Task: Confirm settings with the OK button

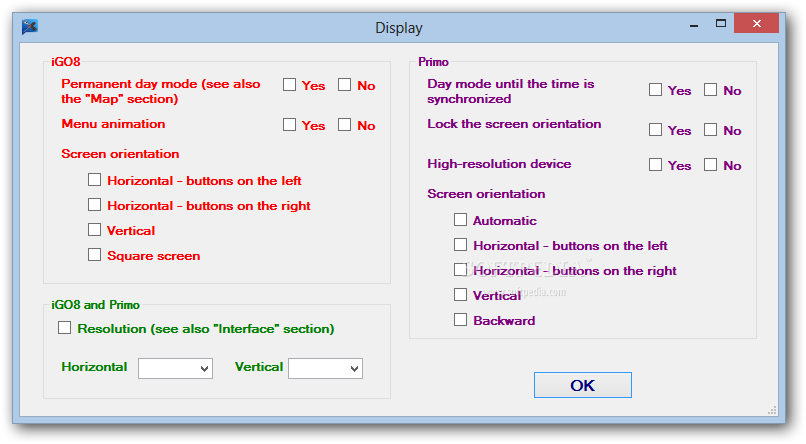Action: [583, 385]
